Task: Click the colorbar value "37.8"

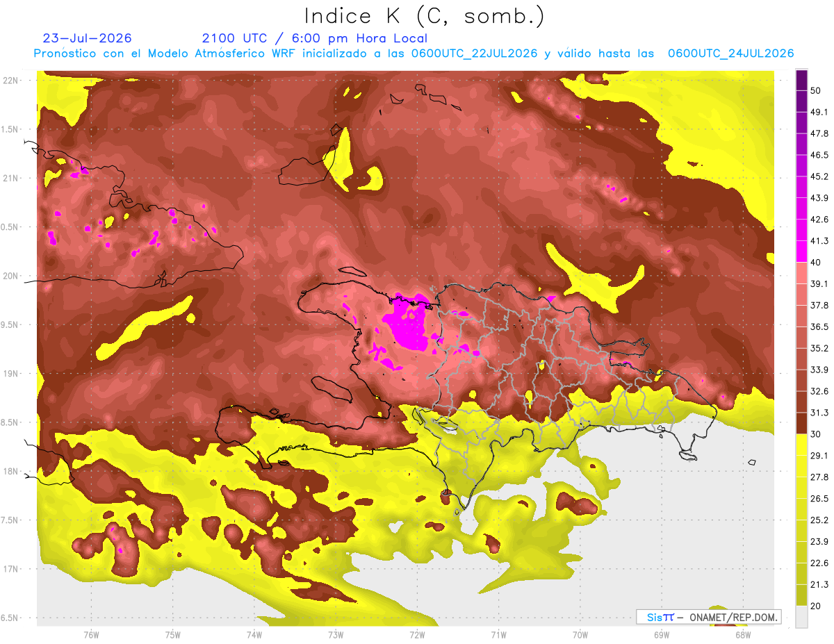Action: click(819, 305)
